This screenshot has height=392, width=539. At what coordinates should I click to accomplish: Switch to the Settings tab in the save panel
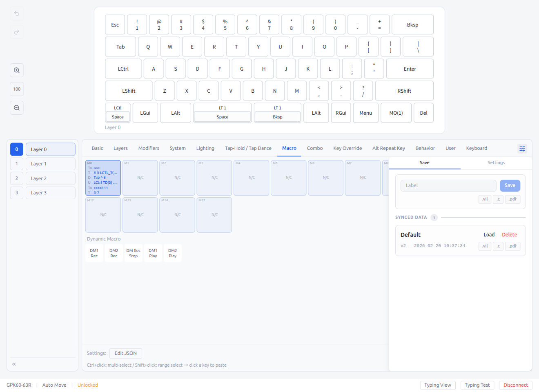click(496, 162)
